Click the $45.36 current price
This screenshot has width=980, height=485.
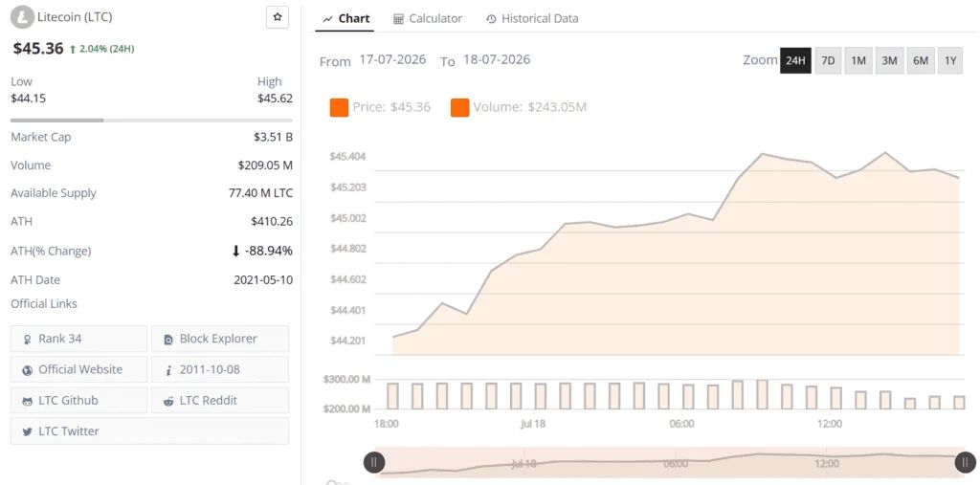[38, 48]
